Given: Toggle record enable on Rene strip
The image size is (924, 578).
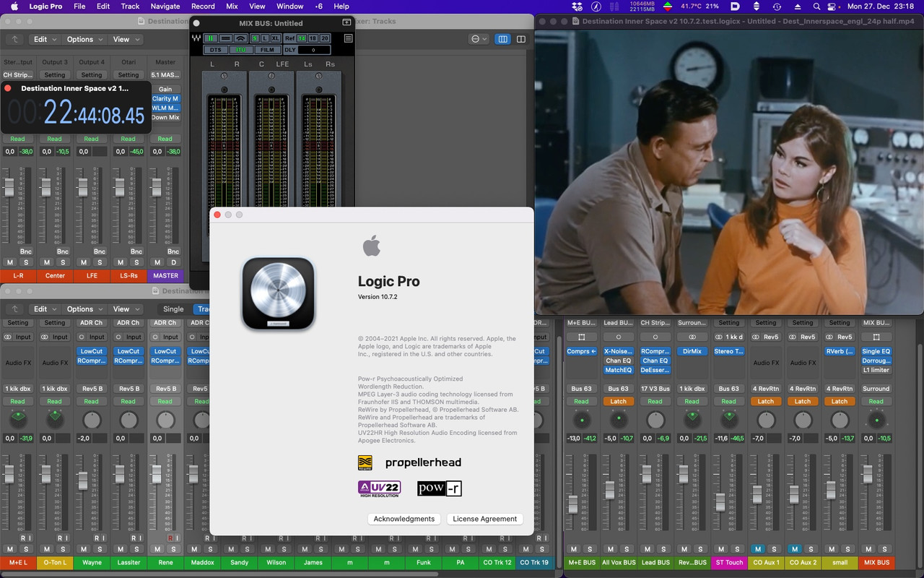Looking at the screenshot, I should click(170, 538).
